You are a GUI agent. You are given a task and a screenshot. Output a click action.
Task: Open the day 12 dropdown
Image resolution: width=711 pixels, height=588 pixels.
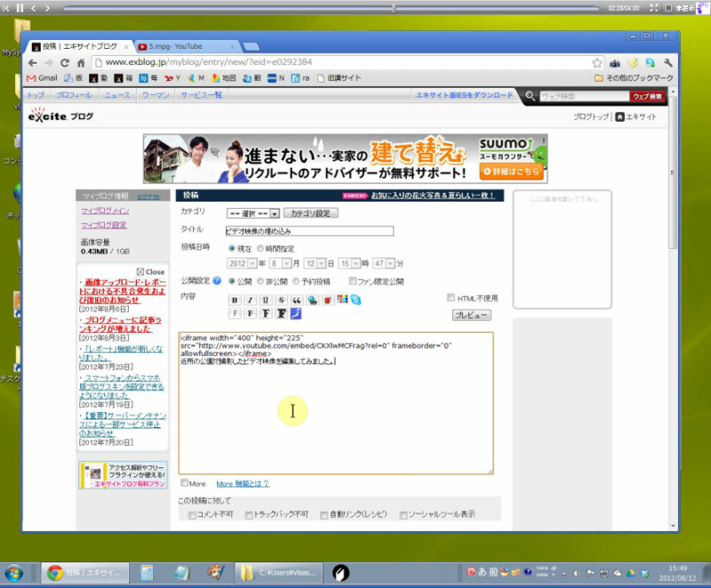tap(316, 263)
